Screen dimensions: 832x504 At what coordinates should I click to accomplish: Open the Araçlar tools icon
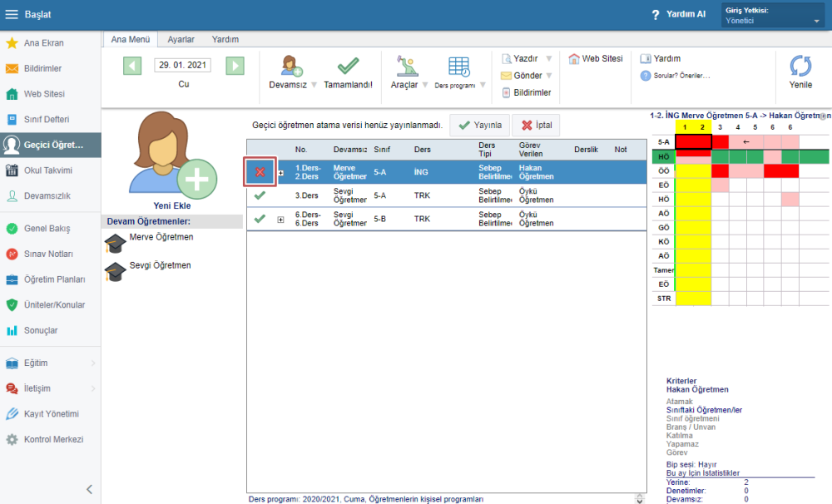tap(405, 67)
